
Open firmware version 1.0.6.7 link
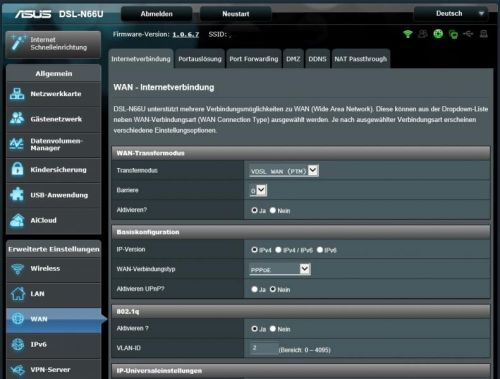point(186,34)
